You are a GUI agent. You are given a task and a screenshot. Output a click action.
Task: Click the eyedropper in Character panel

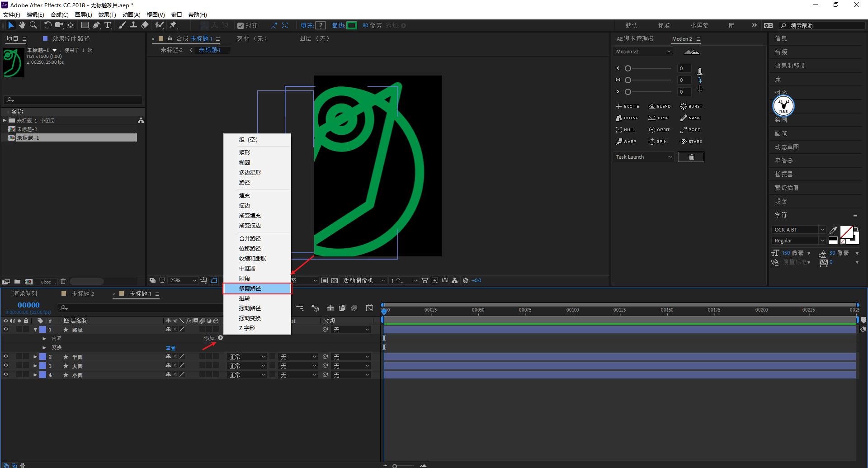tap(833, 230)
